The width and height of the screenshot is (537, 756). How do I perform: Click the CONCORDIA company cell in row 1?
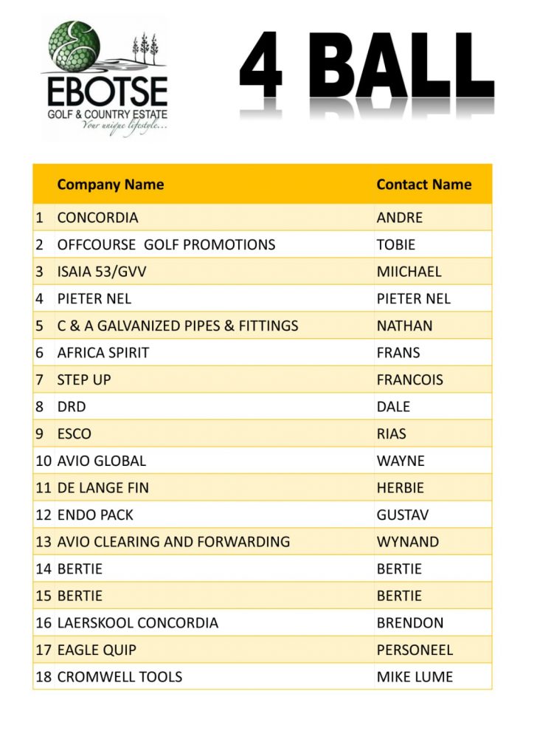[97, 218]
